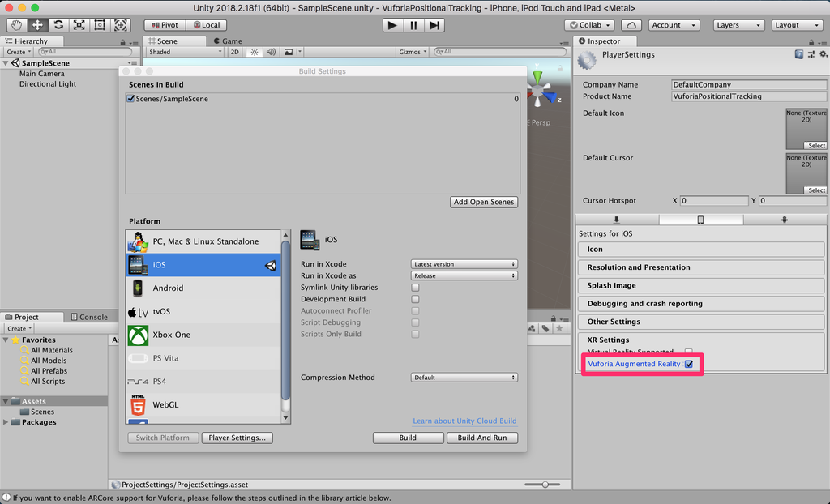The image size is (830, 504).
Task: Open the Gizmos dropdown
Action: (413, 52)
